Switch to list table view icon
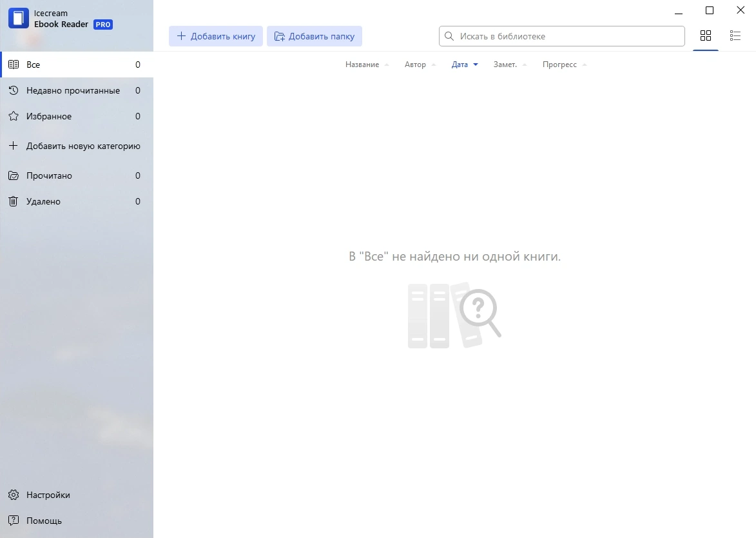The image size is (756, 538). click(735, 35)
